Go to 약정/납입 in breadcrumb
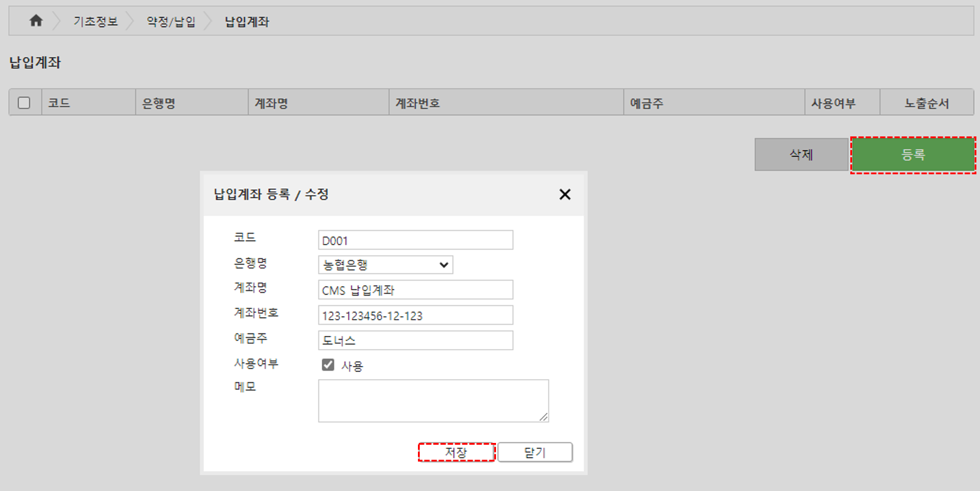The width and height of the screenshot is (980, 491). 171,22
